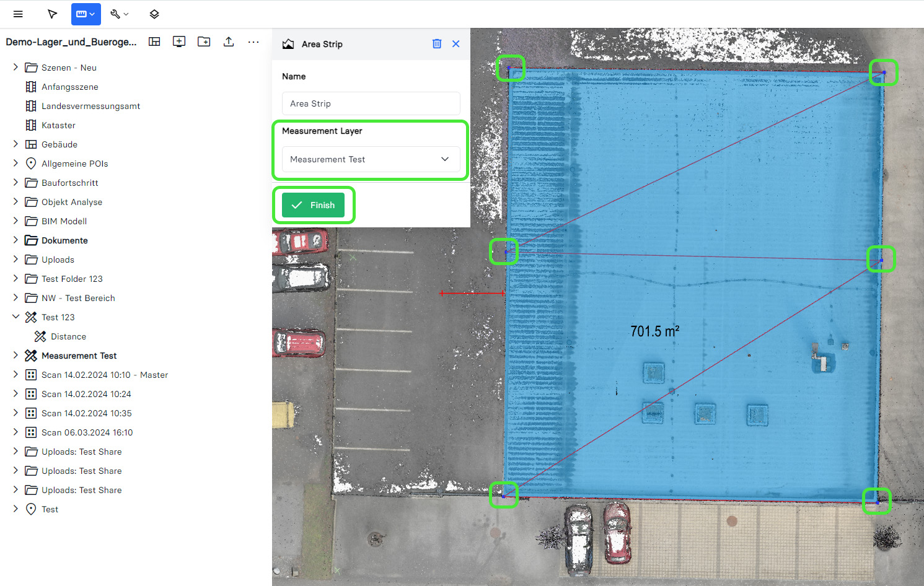Image resolution: width=924 pixels, height=586 pixels.
Task: Expand the Dokumente folder
Action: click(x=15, y=240)
